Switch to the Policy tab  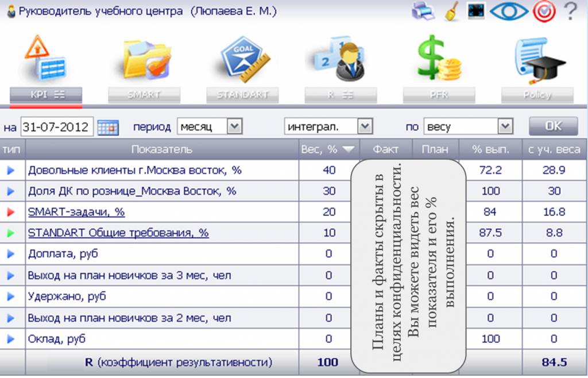point(537,95)
